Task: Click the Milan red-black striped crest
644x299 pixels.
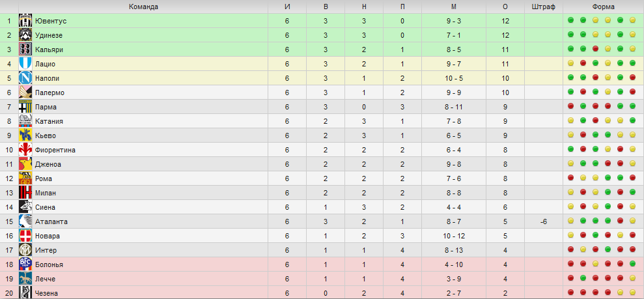Action: pyautogui.click(x=25, y=193)
